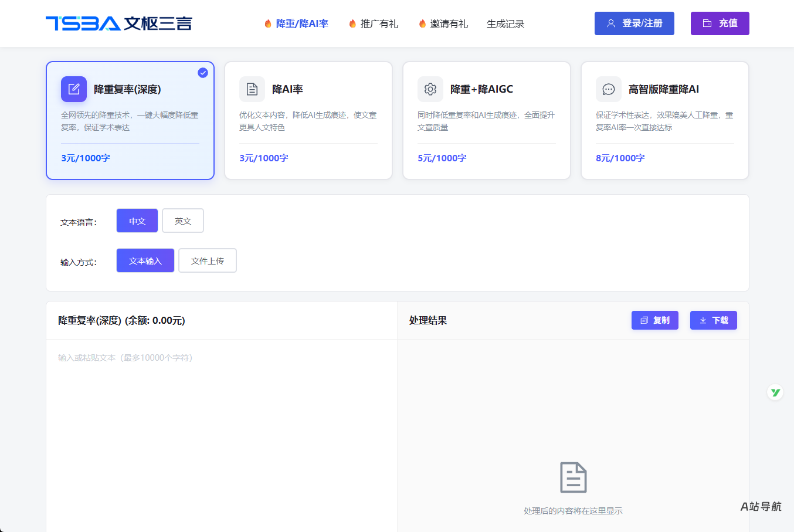The height and width of the screenshot is (532, 794).
Task: Click the checkmark badge on the selected card
Action: (x=203, y=73)
